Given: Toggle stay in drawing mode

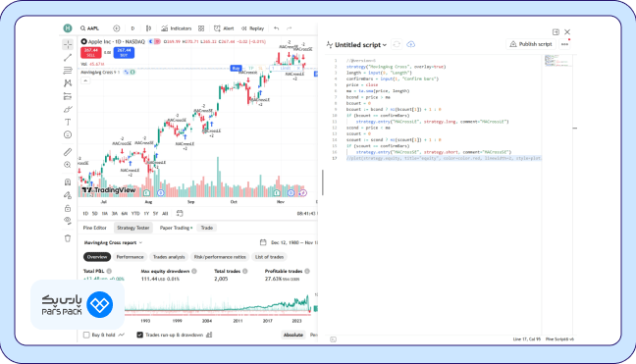Looking at the screenshot, I should (x=68, y=195).
